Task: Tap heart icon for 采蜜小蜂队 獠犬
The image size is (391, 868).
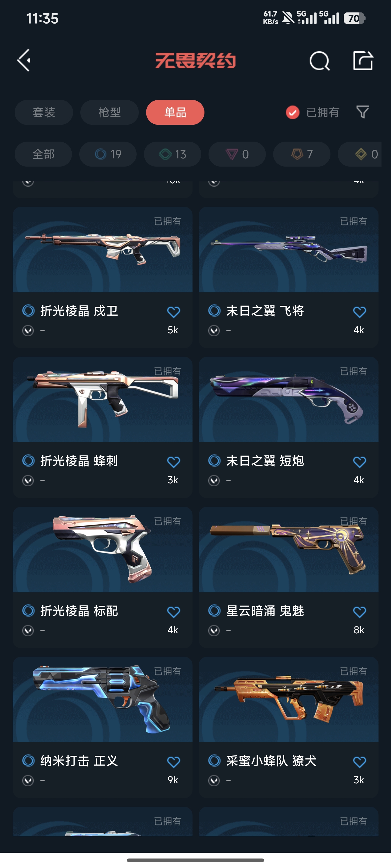Action: pyautogui.click(x=359, y=761)
